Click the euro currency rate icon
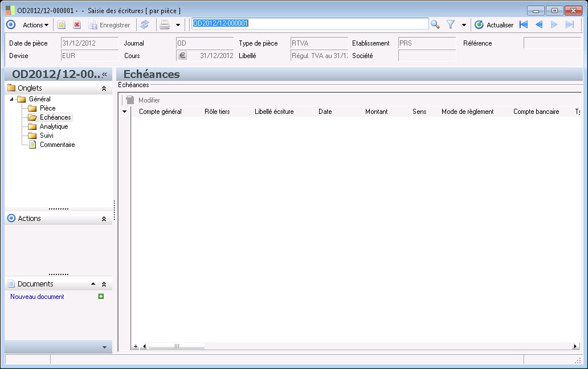588x369 pixels. tap(182, 55)
